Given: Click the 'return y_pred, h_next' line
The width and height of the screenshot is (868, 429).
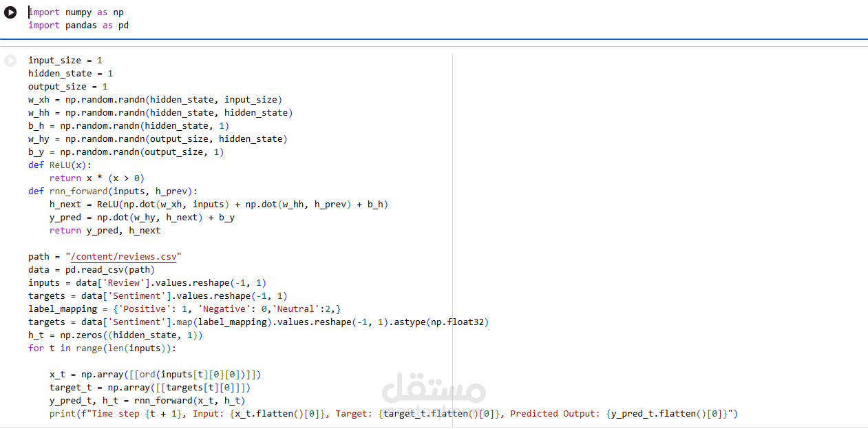Looking at the screenshot, I should tap(105, 231).
